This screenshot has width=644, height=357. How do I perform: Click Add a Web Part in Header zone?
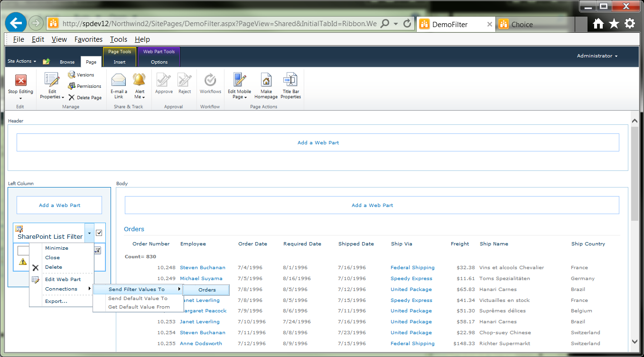click(x=318, y=142)
